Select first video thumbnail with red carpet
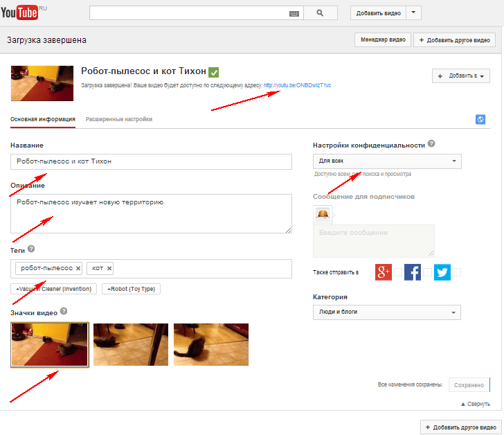Viewport: 504px width, 435px height. 50,345
